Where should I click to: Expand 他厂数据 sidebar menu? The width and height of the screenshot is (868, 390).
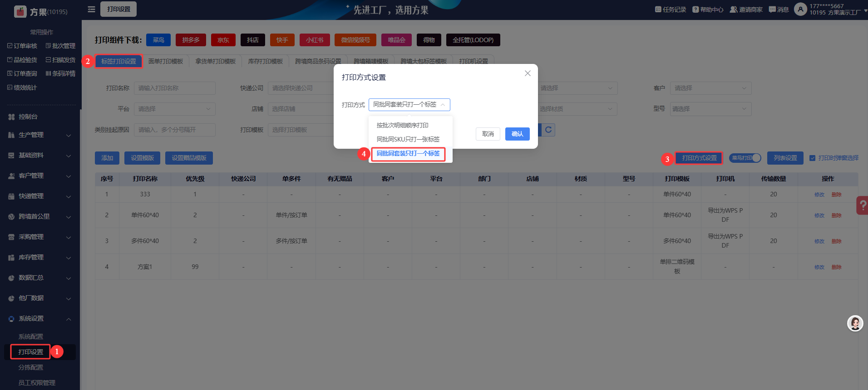tap(40, 298)
